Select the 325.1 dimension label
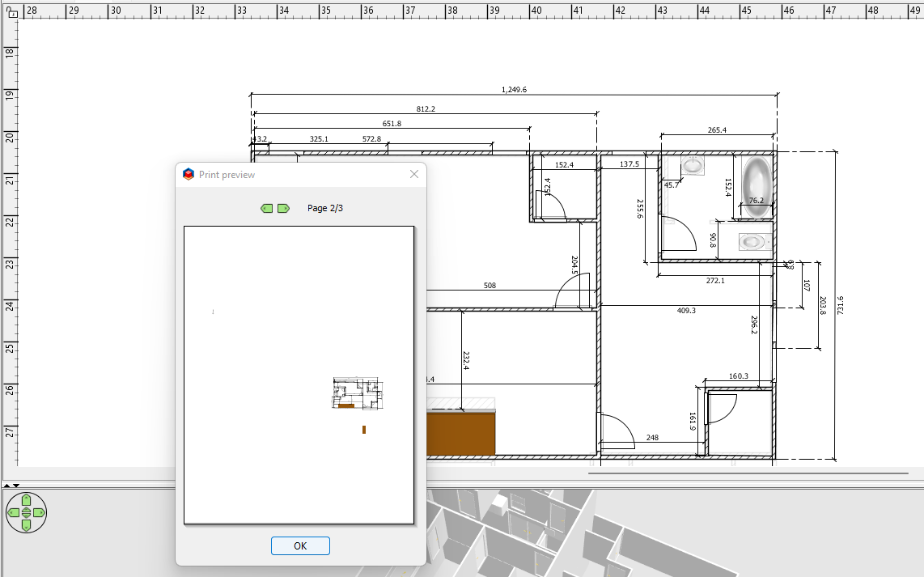 pyautogui.click(x=319, y=139)
